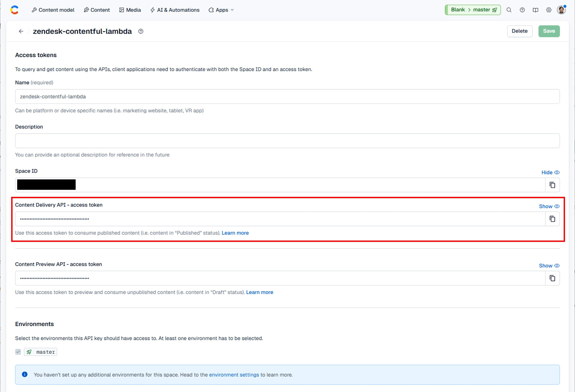The width and height of the screenshot is (575, 392).
Task: Click the info icon in the blue notice
Action: tap(25, 374)
